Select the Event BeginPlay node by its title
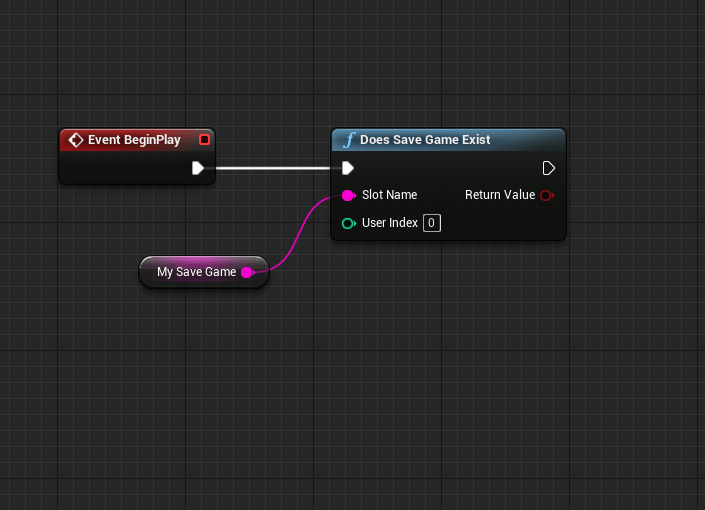The height and width of the screenshot is (510, 705). pos(134,140)
